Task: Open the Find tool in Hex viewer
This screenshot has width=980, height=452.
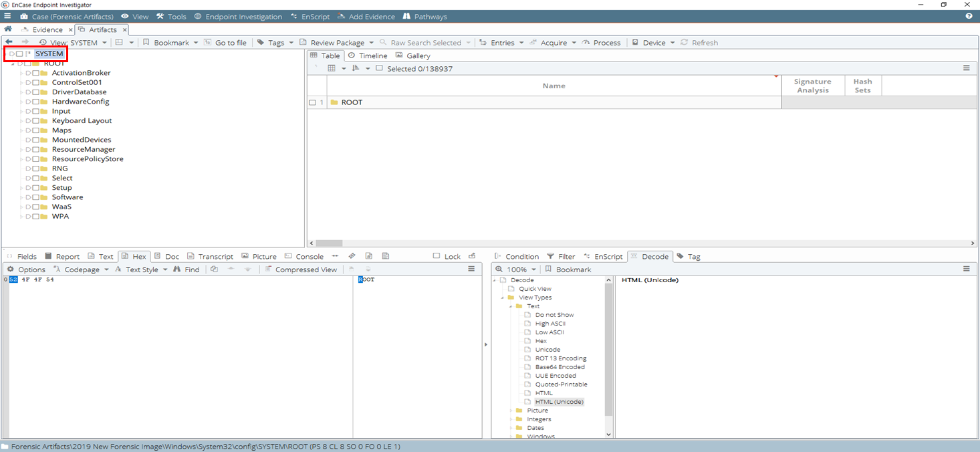Action: [187, 269]
